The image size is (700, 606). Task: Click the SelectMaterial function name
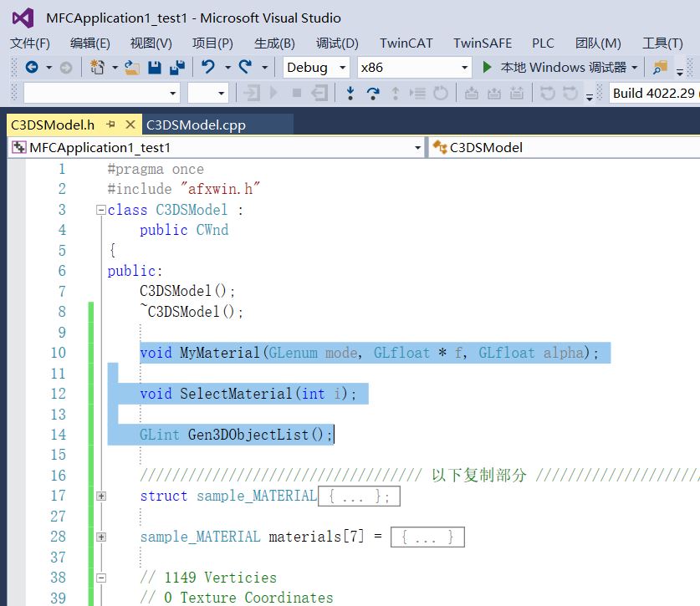point(236,394)
